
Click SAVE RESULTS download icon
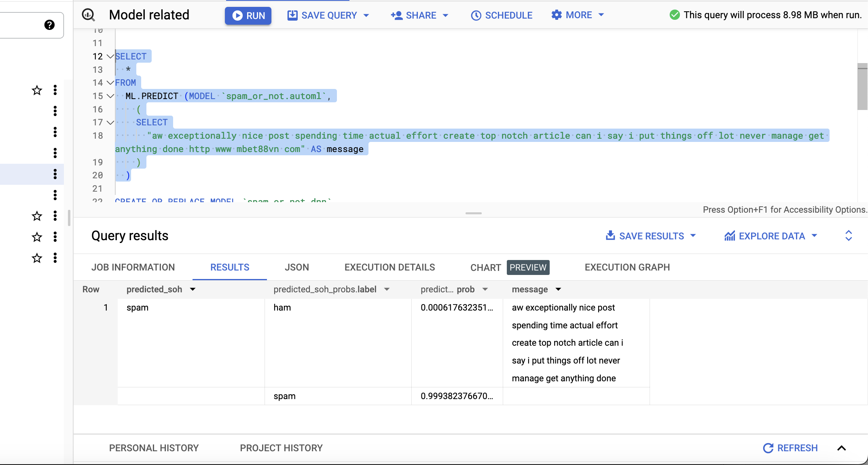pyautogui.click(x=610, y=235)
